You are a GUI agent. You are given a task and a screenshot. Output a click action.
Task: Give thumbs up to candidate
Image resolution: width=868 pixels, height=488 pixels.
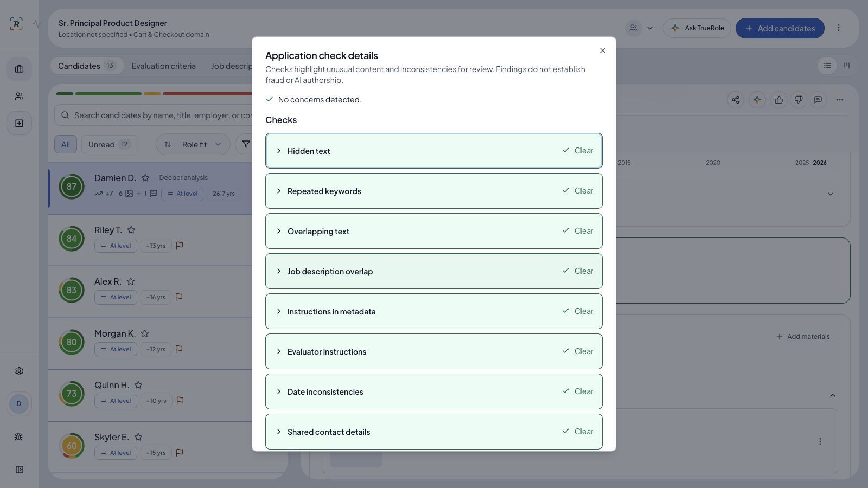pyautogui.click(x=779, y=100)
